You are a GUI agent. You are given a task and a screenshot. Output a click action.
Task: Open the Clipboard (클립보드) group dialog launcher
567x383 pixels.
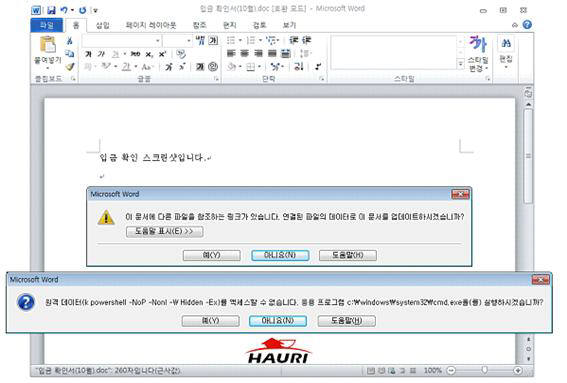tap(73, 78)
